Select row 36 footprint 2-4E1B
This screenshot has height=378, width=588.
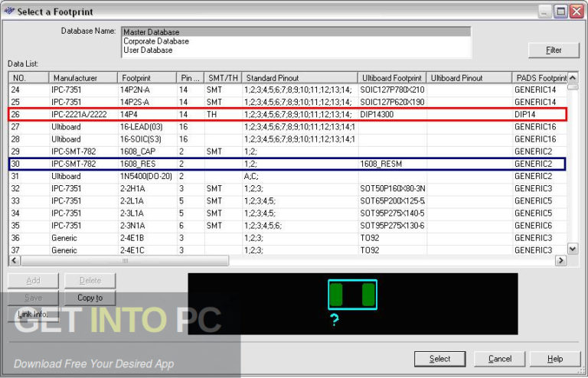(x=288, y=238)
